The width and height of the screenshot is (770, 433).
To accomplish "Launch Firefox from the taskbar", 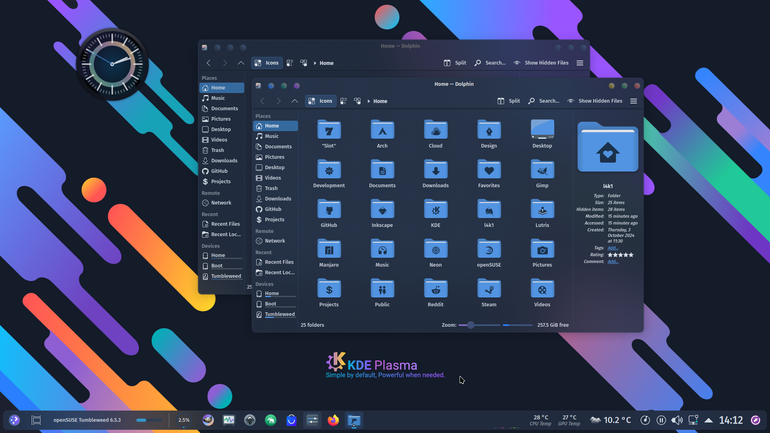I will 333,420.
